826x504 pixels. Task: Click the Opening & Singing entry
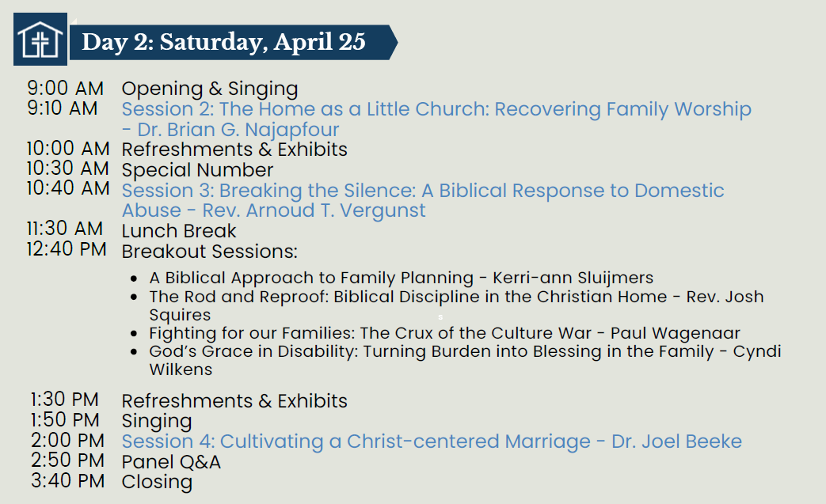[x=209, y=89]
